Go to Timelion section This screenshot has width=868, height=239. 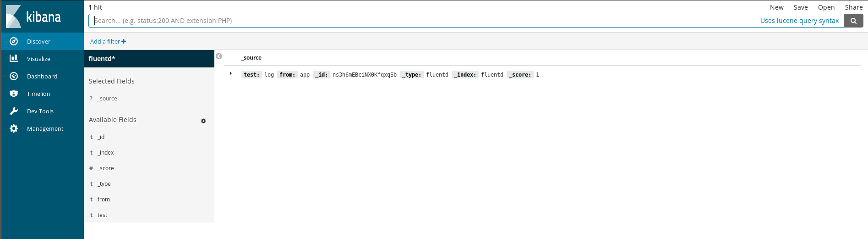(x=42, y=94)
